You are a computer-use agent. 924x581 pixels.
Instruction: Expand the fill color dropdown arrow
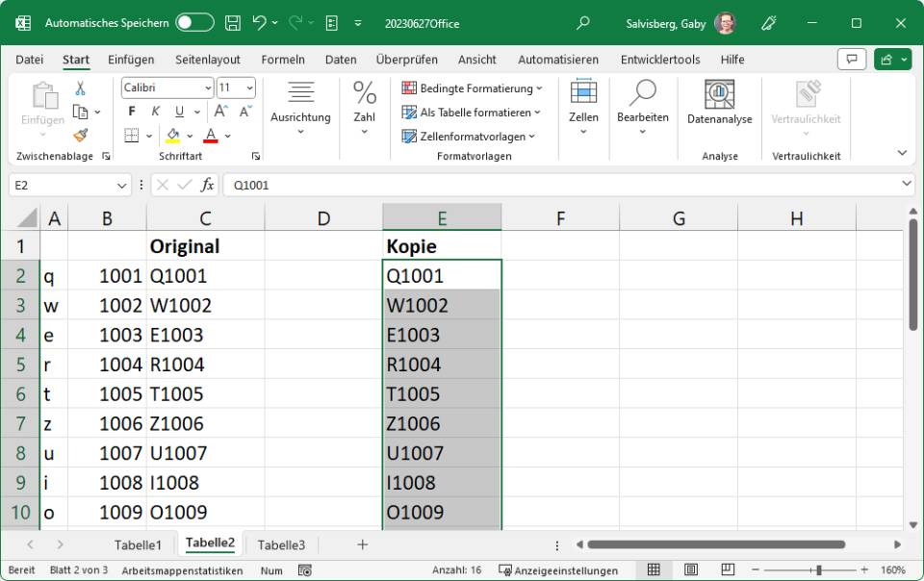pyautogui.click(x=190, y=134)
